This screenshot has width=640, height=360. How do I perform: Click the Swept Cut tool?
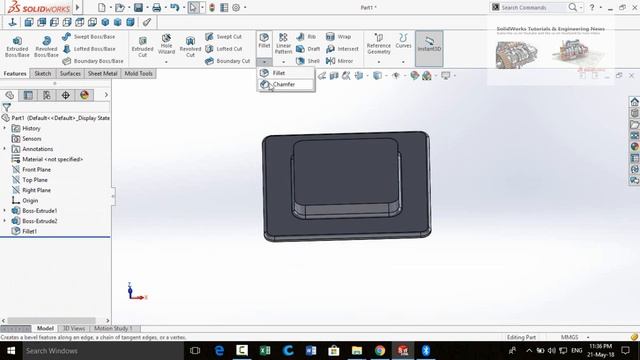click(224, 37)
